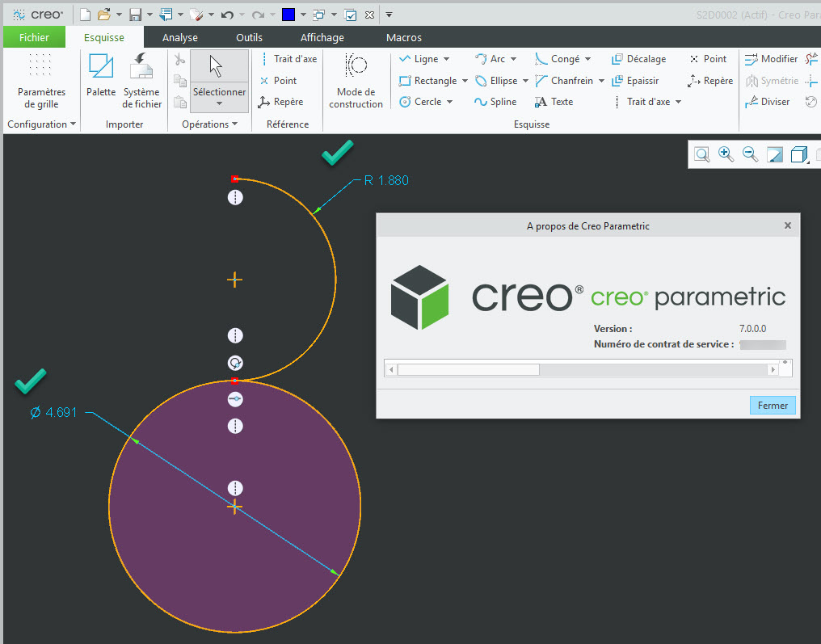Click the horizontal scrollbar in About dialog
The width and height of the screenshot is (821, 644).
pyautogui.click(x=468, y=369)
